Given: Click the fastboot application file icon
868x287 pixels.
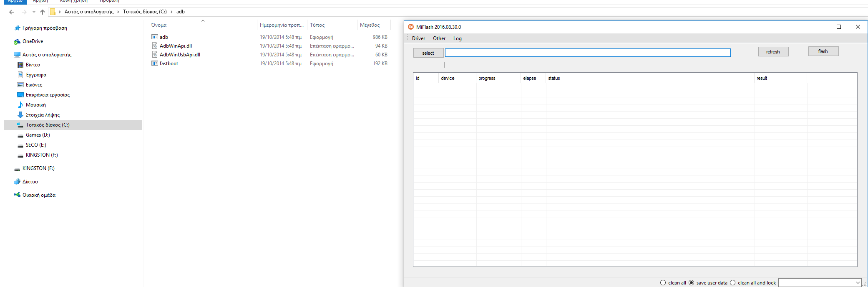Looking at the screenshot, I should [155, 63].
